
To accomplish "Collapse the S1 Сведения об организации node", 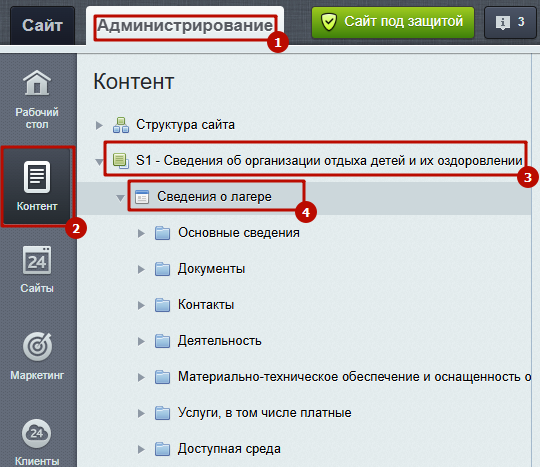I will pyautogui.click(x=99, y=162).
